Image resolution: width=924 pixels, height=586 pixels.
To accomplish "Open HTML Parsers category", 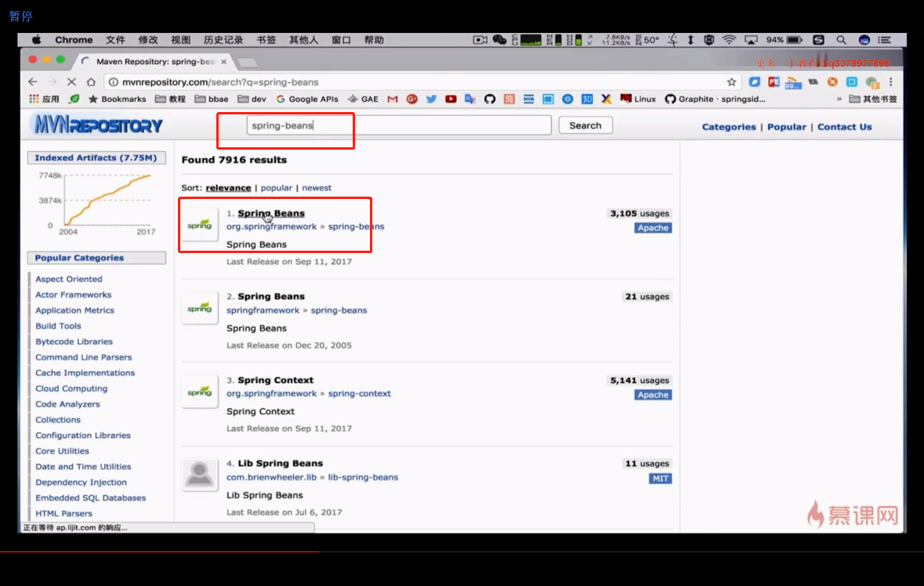I will point(63,514).
